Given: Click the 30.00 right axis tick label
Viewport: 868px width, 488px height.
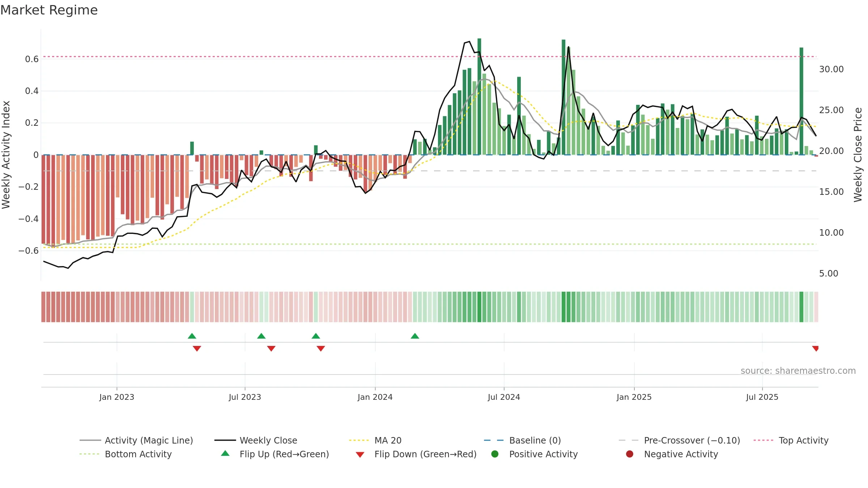Looking at the screenshot, I should (831, 69).
